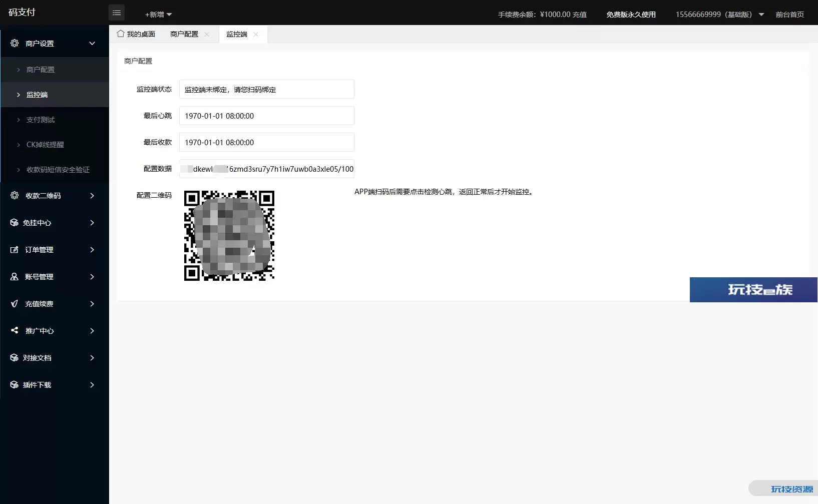Go to 前台首页 link

click(x=790, y=15)
